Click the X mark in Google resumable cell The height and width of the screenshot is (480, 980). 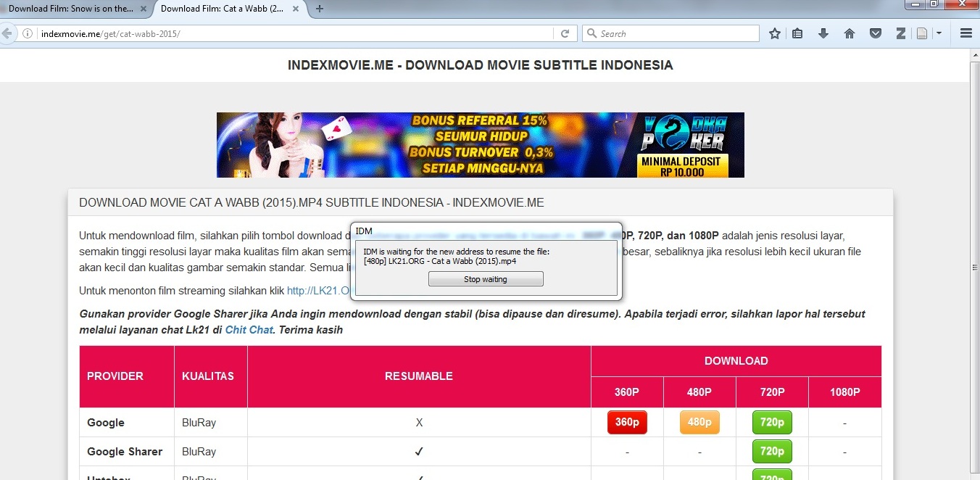[419, 423]
